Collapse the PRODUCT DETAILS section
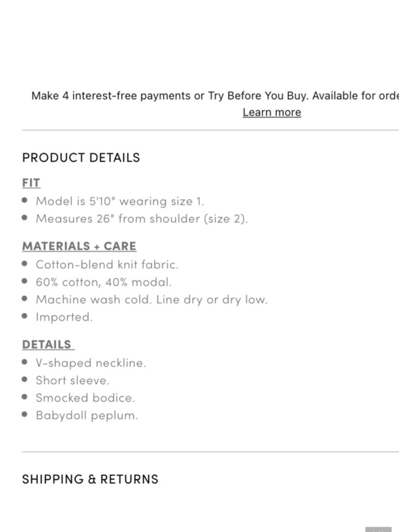399x532 pixels. tap(81, 157)
